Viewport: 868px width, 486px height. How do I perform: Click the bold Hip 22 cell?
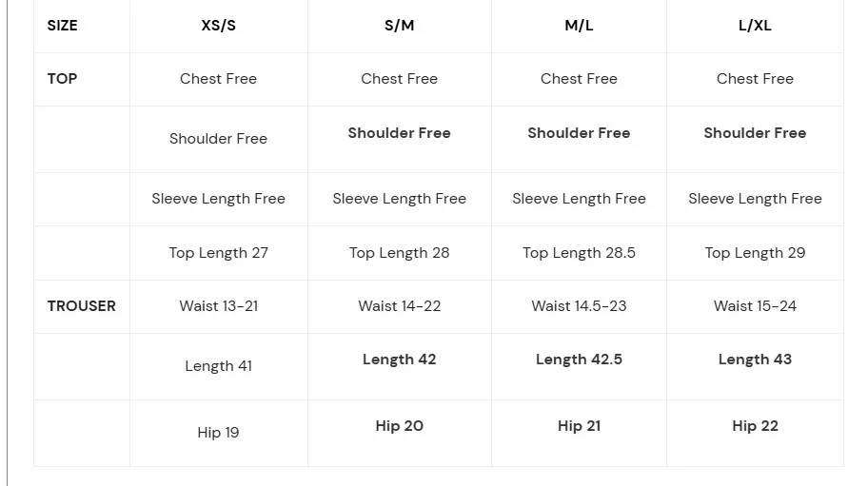(755, 426)
